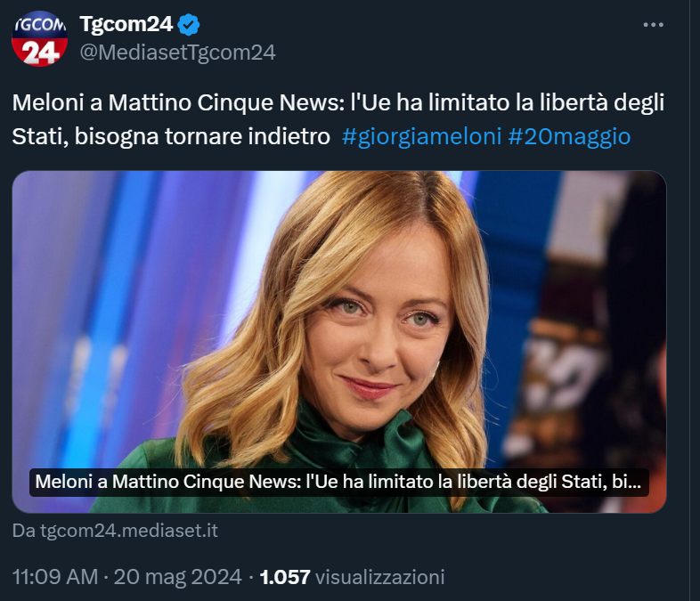
Task: Click the dot separator before view count
Action: (x=250, y=577)
